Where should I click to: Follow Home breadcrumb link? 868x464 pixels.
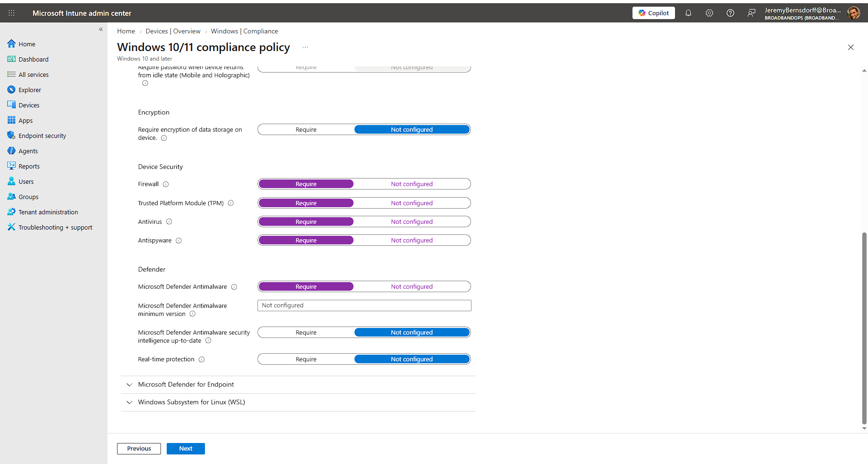click(x=126, y=31)
